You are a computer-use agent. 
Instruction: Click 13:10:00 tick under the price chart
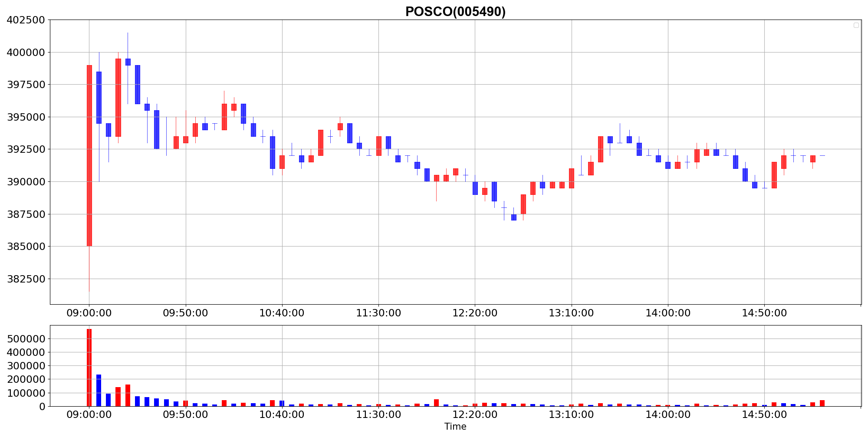tap(571, 313)
